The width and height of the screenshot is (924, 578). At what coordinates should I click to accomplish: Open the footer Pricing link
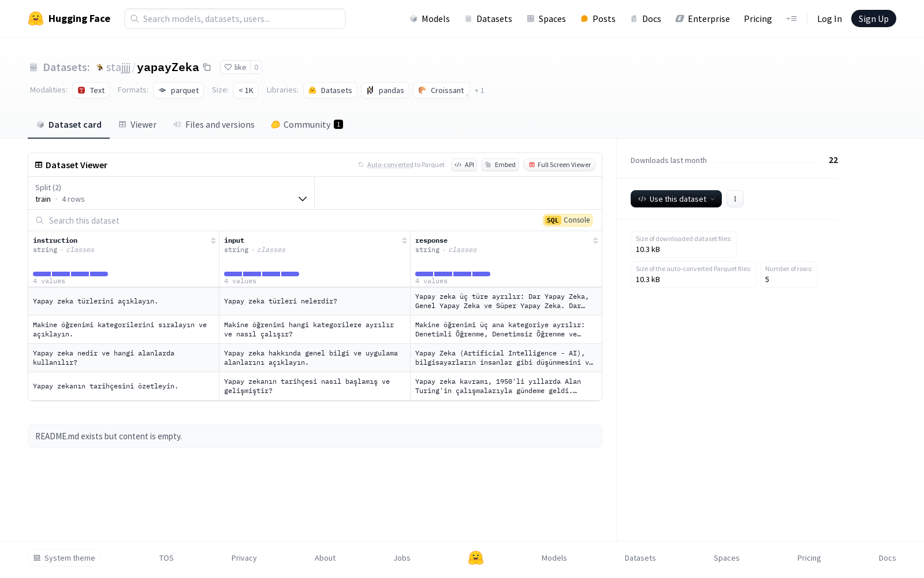pos(809,558)
